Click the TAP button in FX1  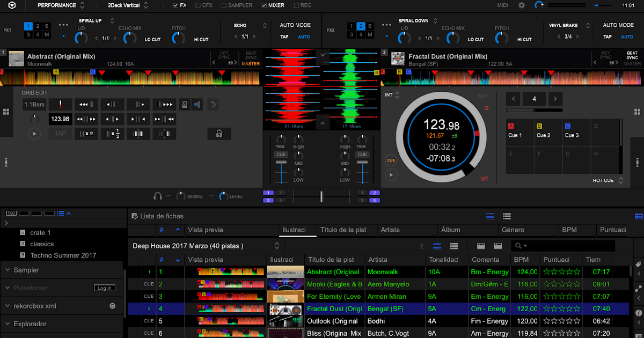(x=284, y=37)
